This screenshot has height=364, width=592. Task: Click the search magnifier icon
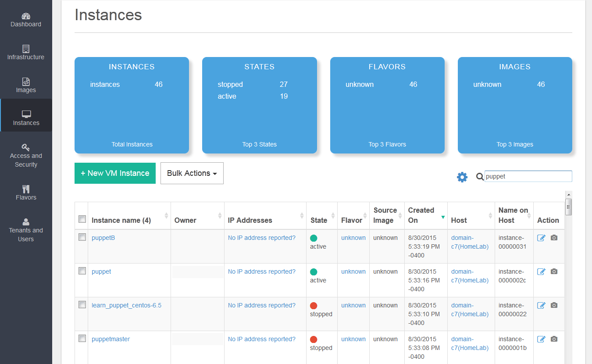[480, 177]
